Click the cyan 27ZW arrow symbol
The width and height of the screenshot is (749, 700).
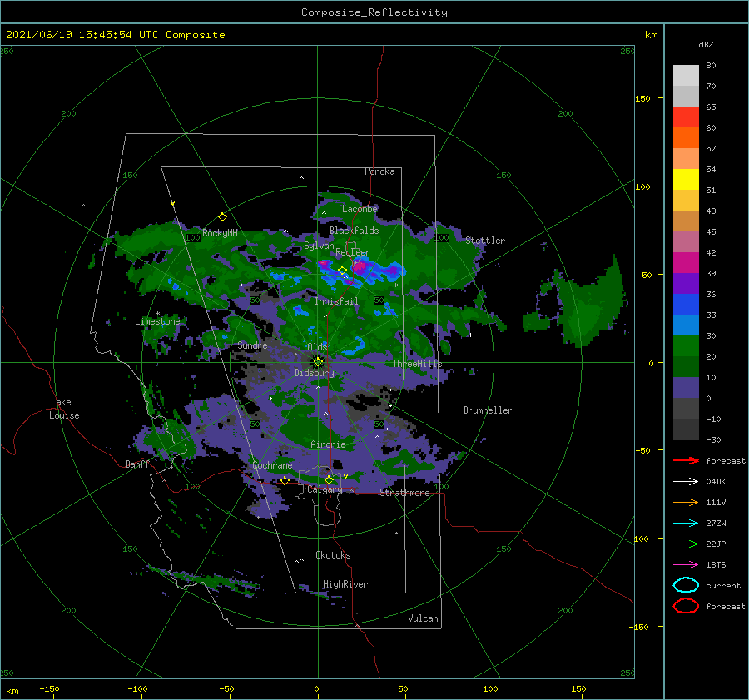(x=686, y=523)
